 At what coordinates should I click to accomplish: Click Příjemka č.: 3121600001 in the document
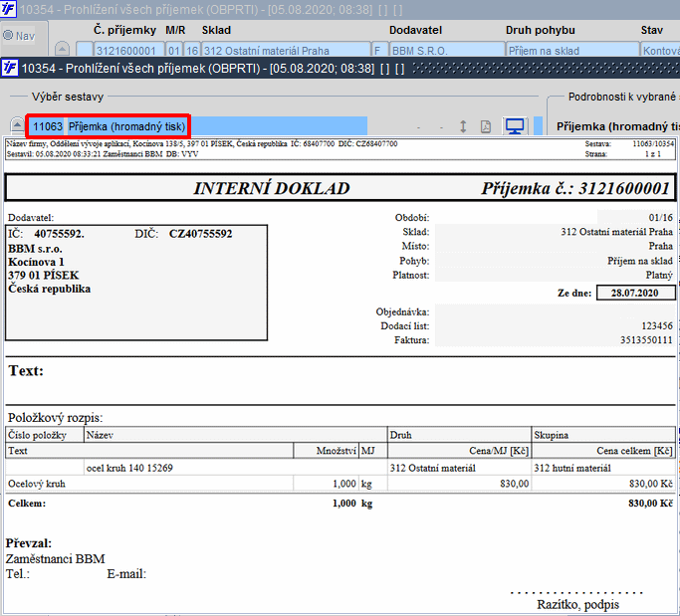coord(575,188)
